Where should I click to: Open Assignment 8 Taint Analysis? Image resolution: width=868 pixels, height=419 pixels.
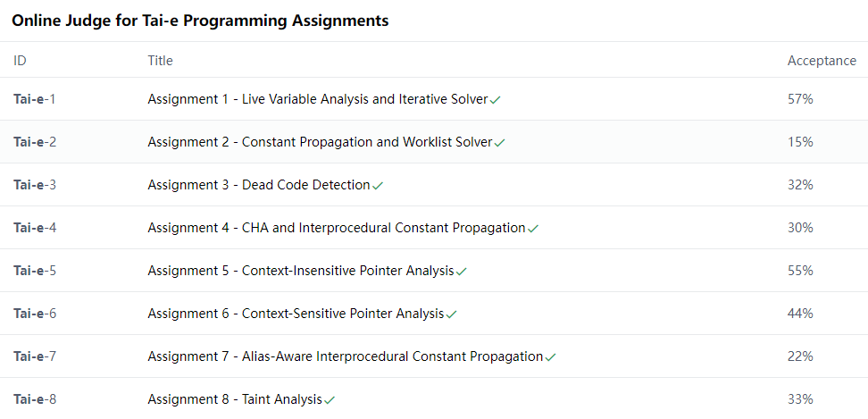[235, 399]
